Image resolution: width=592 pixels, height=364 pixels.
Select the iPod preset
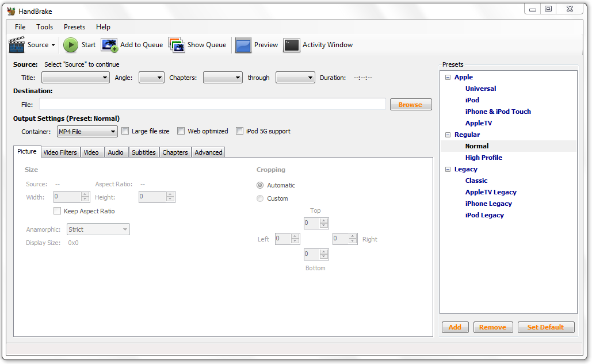tap(472, 100)
